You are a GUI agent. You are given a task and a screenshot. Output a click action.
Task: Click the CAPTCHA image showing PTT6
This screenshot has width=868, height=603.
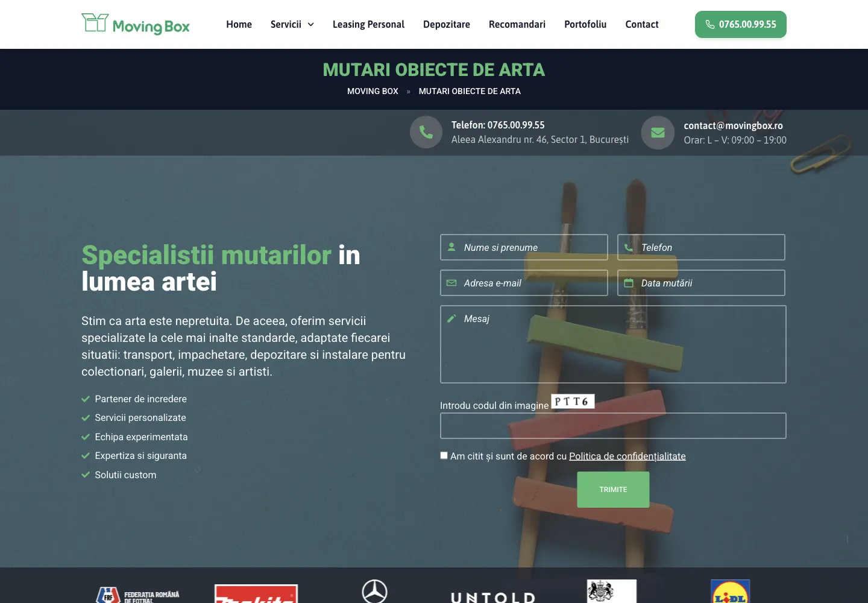point(573,402)
